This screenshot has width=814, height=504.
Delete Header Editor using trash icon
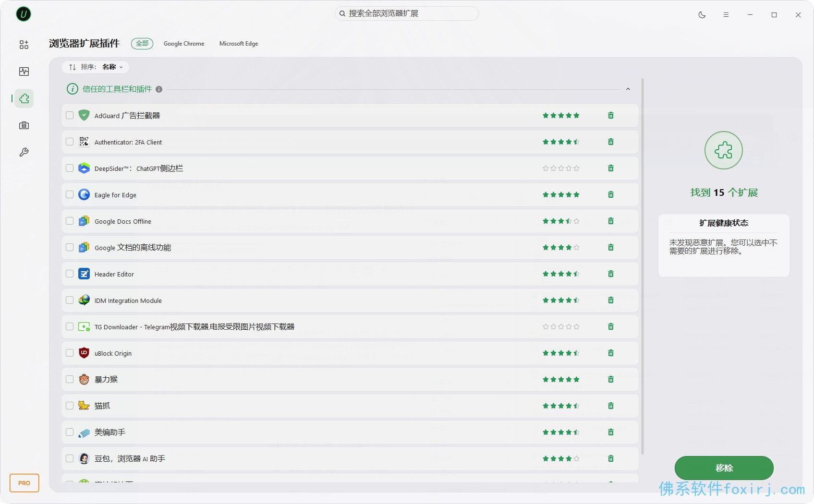611,274
